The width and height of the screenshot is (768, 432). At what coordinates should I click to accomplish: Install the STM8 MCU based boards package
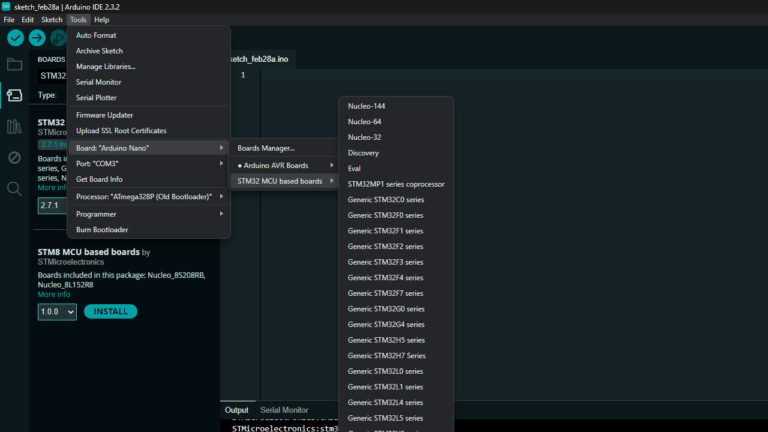[x=110, y=312]
